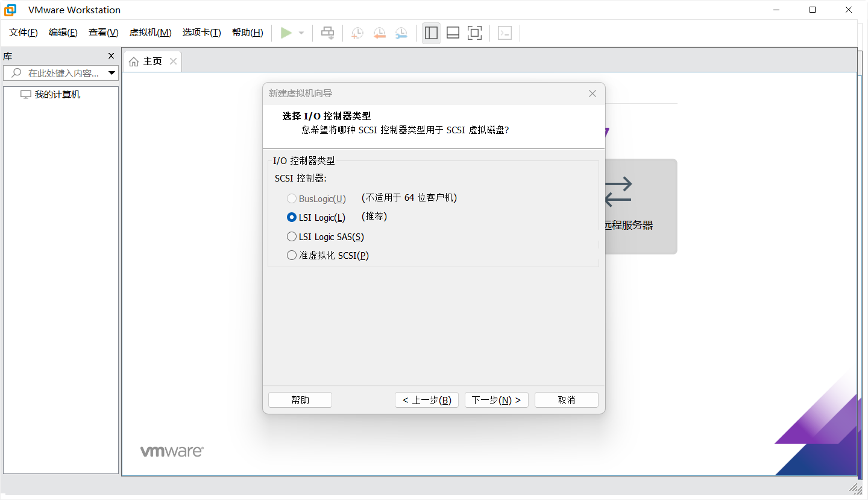Toggle the thumbnail bar view icon
Screen dimensions: 868x500
[453, 33]
